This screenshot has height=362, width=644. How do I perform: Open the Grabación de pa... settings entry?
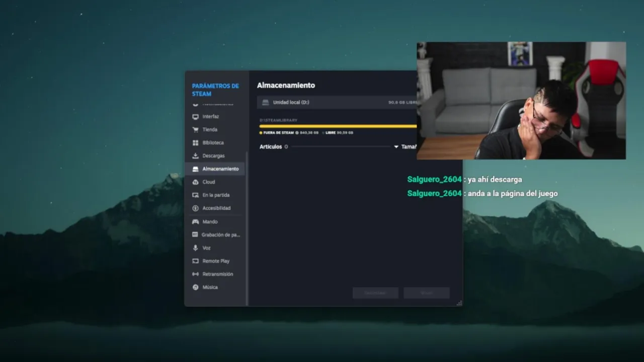coord(215,235)
